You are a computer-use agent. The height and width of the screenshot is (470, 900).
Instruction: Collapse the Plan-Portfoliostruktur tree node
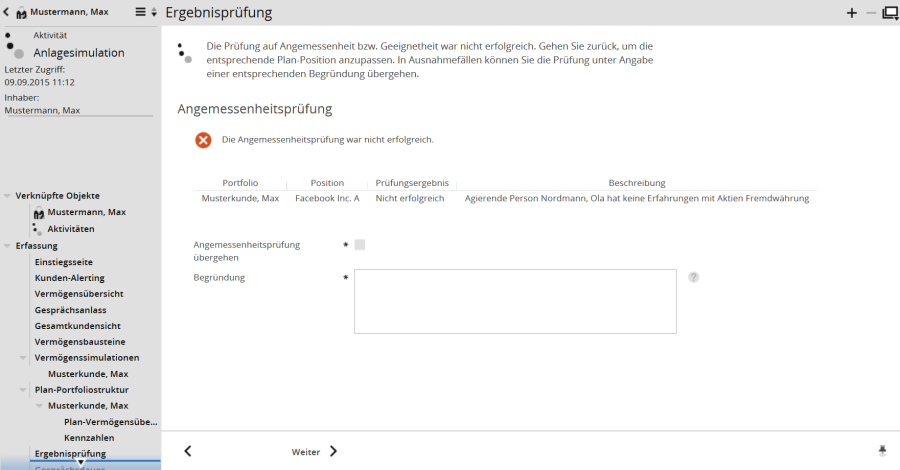click(x=23, y=389)
